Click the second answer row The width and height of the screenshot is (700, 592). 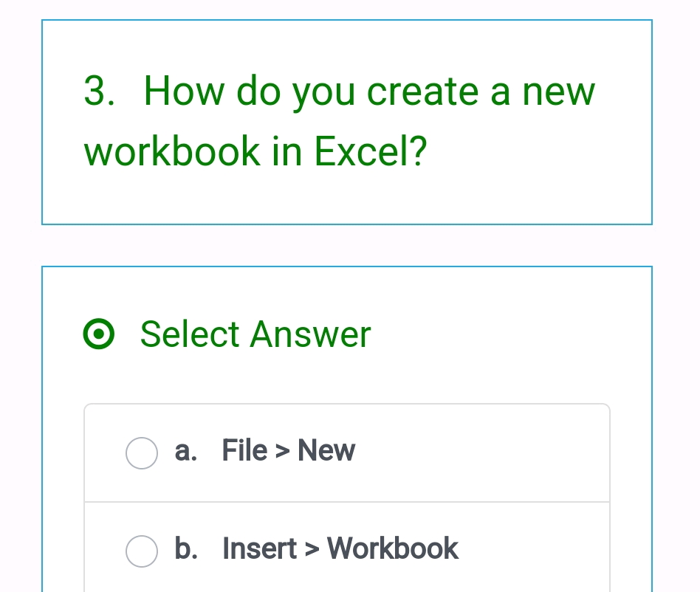pos(347,550)
